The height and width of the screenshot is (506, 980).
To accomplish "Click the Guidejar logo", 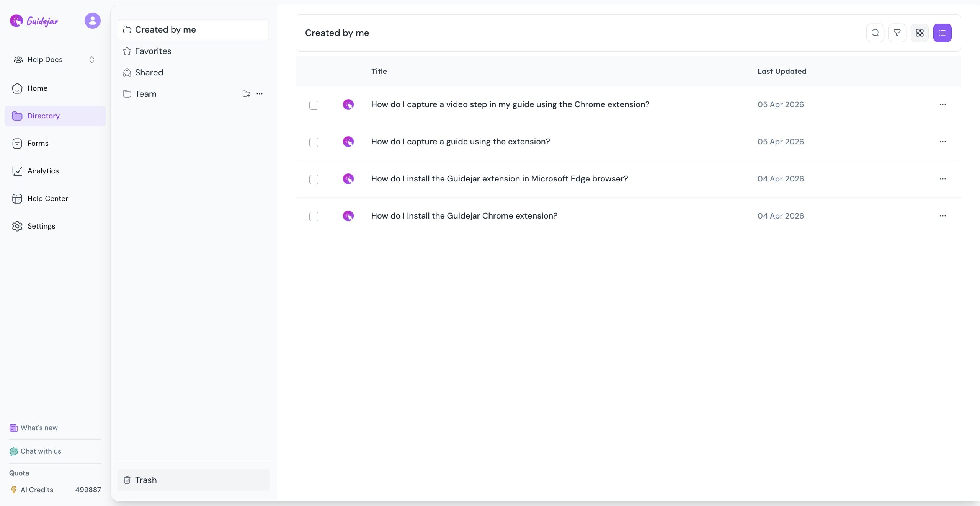I will [x=34, y=21].
